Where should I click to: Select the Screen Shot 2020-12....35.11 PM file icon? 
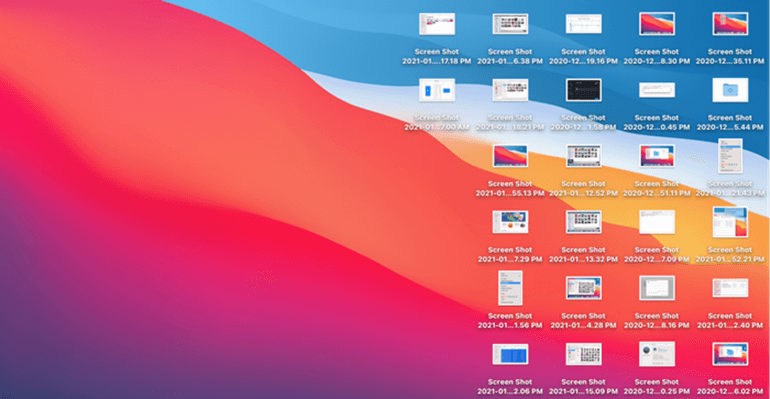coord(730,24)
